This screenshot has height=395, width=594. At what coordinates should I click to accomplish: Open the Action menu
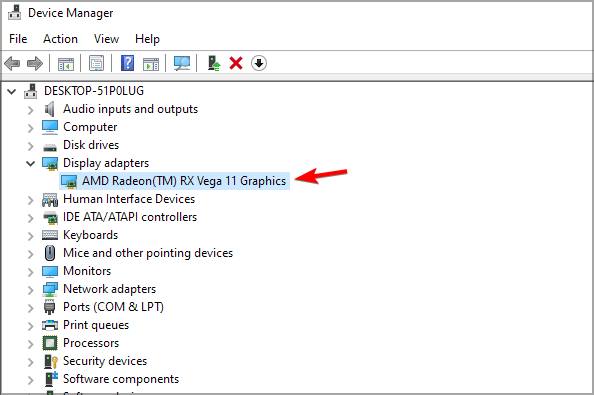pyautogui.click(x=60, y=39)
